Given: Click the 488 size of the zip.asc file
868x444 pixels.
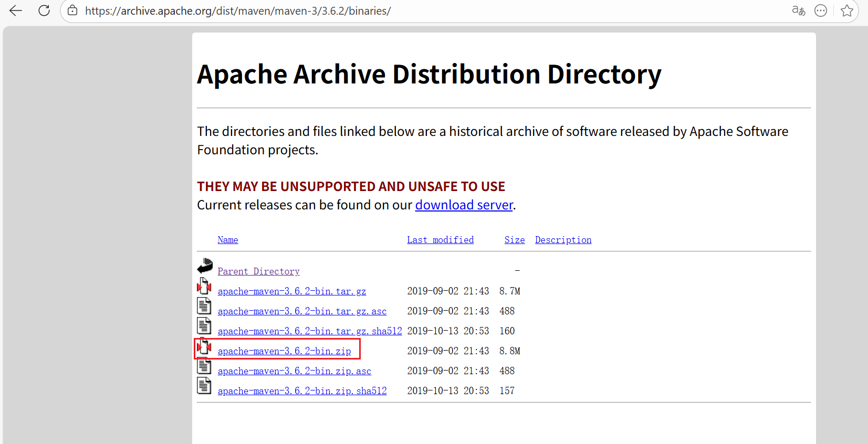Looking at the screenshot, I should click(507, 371).
